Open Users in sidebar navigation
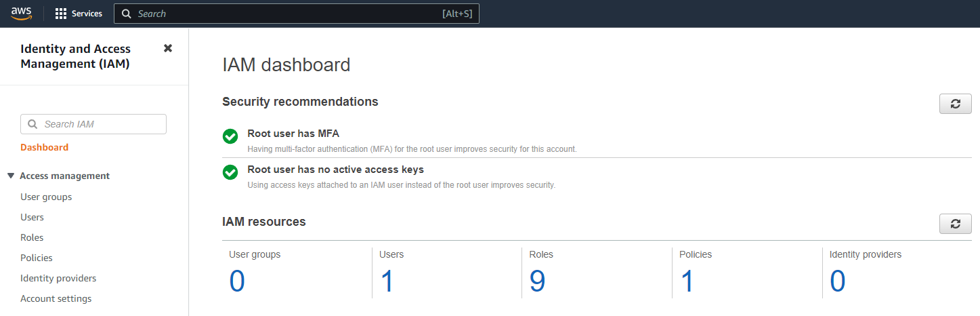The width and height of the screenshot is (980, 316). [x=32, y=217]
